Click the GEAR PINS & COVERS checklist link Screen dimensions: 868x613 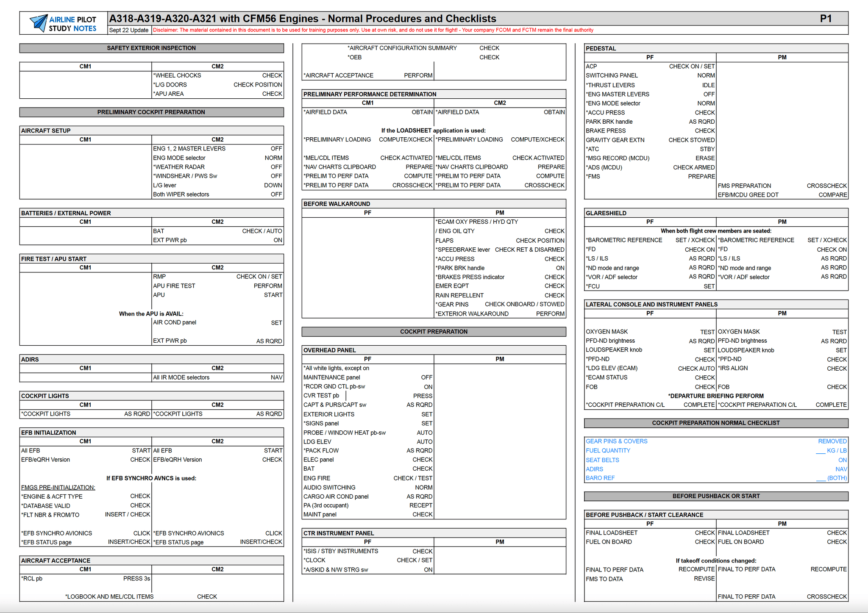616,441
